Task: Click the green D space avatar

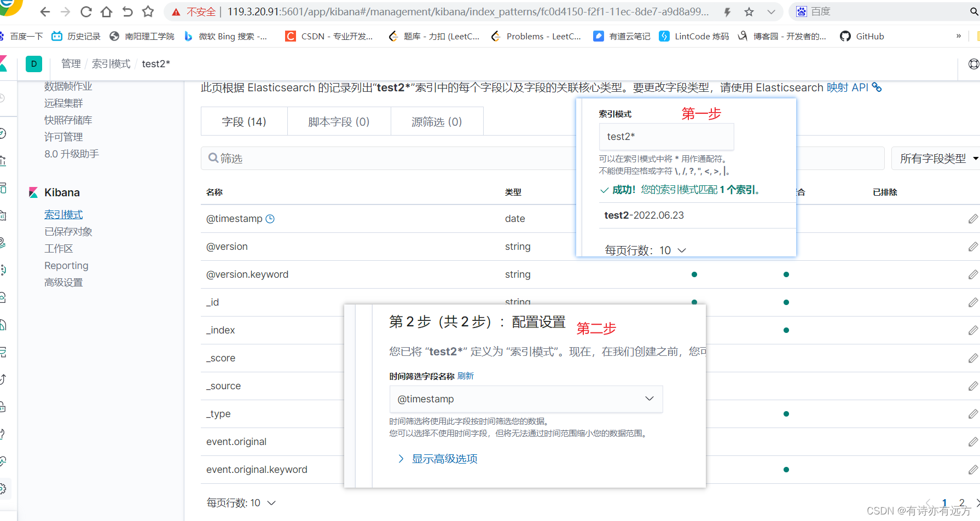Action: tap(34, 64)
